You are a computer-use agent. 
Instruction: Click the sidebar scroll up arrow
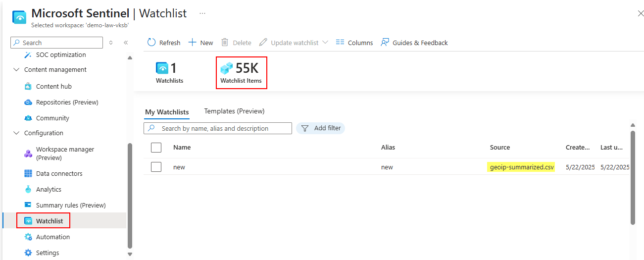[x=130, y=58]
